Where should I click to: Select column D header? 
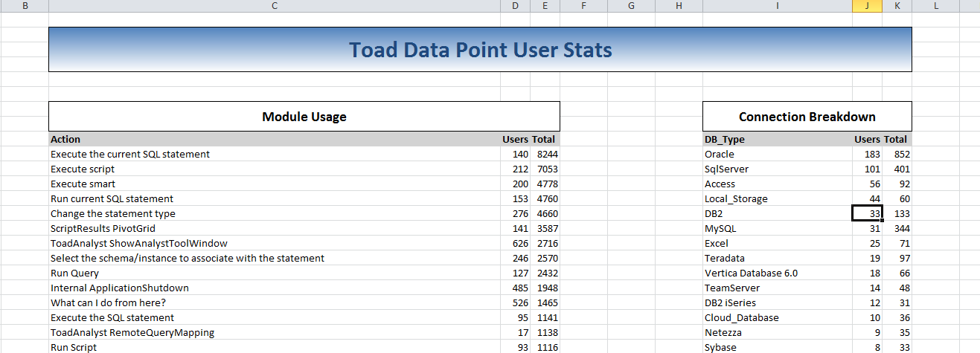click(x=515, y=6)
